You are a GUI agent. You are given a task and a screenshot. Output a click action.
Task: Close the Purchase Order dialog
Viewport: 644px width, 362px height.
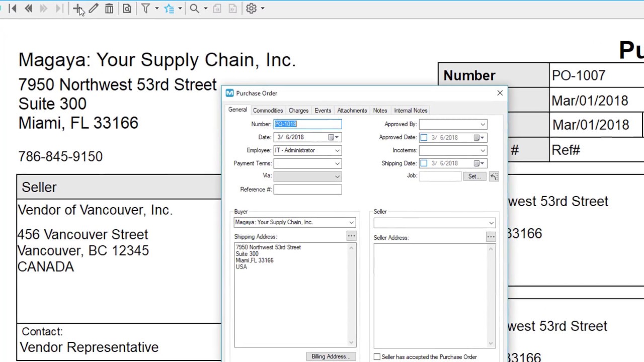(x=500, y=93)
